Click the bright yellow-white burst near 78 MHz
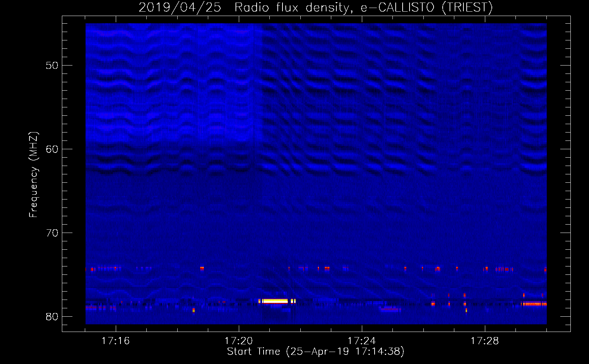This screenshot has height=364, width=589. pyautogui.click(x=275, y=301)
